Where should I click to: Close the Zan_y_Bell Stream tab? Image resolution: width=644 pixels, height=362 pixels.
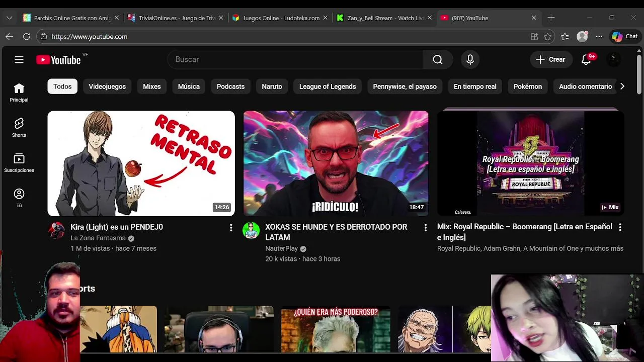[429, 18]
